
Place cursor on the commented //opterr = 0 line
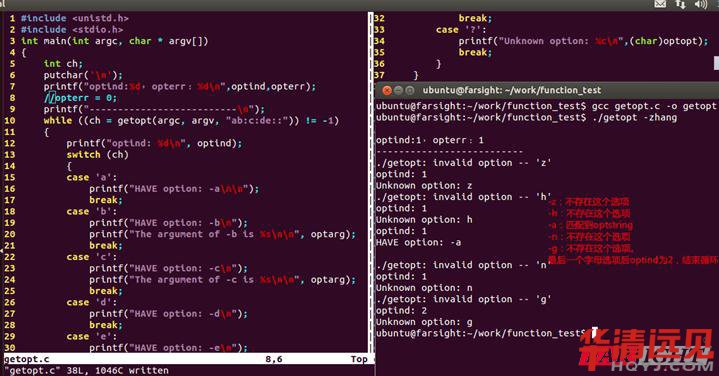(x=80, y=98)
